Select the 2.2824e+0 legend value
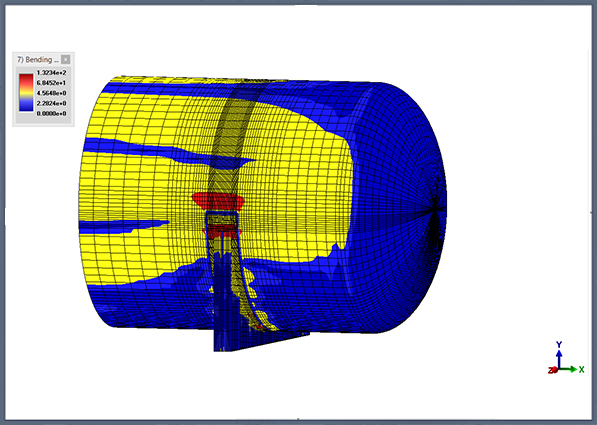This screenshot has width=597, height=425. (51, 103)
